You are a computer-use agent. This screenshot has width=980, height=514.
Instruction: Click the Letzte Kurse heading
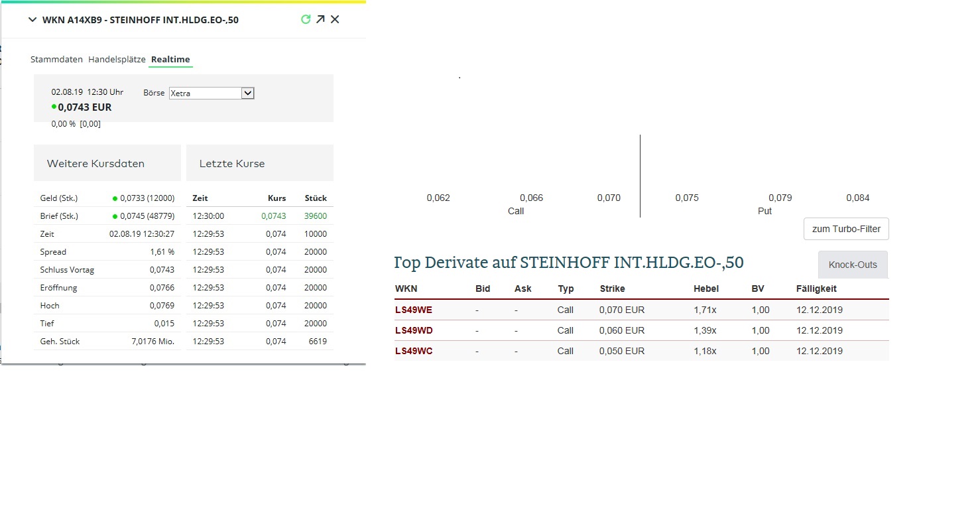(232, 164)
